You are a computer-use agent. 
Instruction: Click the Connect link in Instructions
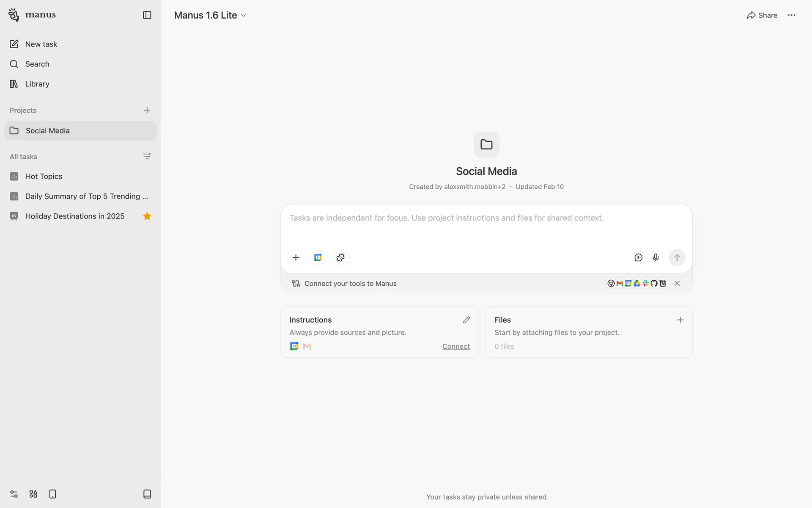click(x=455, y=346)
